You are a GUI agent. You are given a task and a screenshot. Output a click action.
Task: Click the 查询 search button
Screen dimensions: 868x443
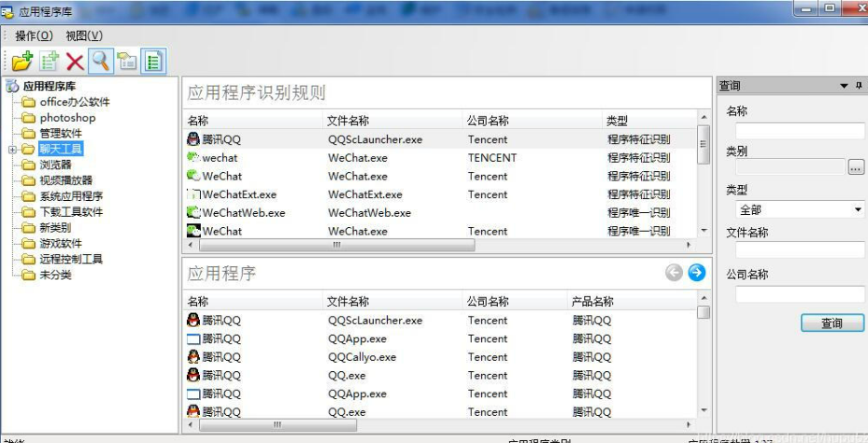(832, 322)
